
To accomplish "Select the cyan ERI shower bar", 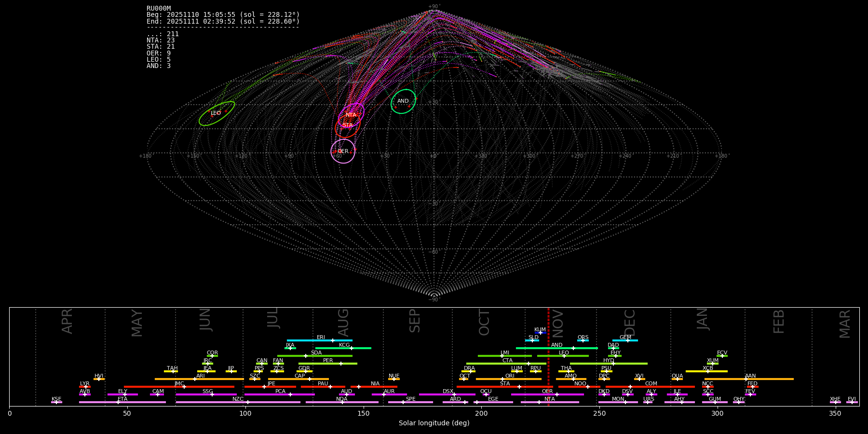I will [319, 340].
